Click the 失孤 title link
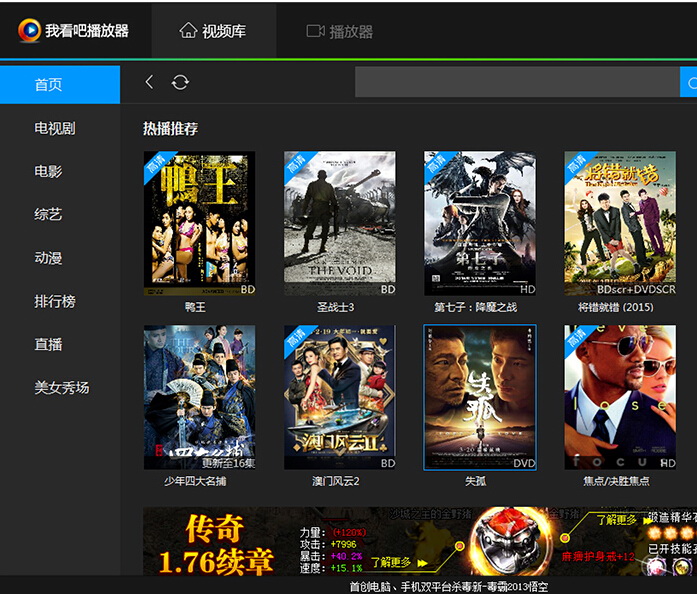Viewport: 697px width, 594px height. 476,481
